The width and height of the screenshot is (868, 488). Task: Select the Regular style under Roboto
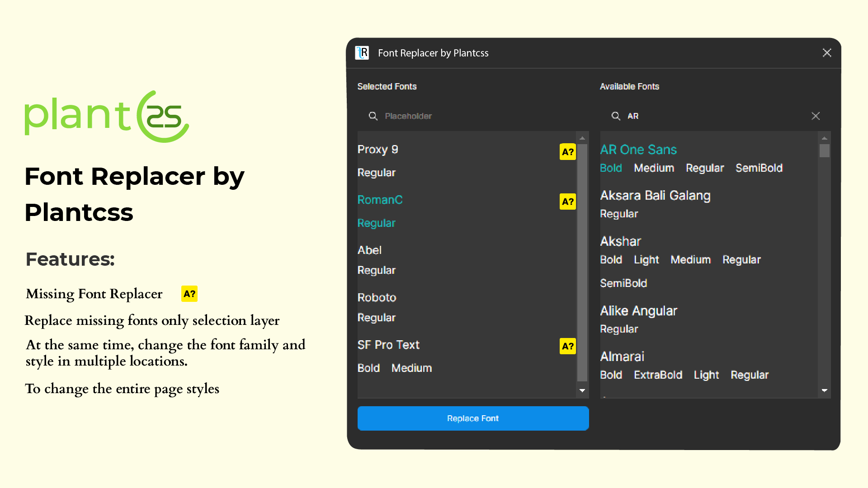(x=377, y=318)
